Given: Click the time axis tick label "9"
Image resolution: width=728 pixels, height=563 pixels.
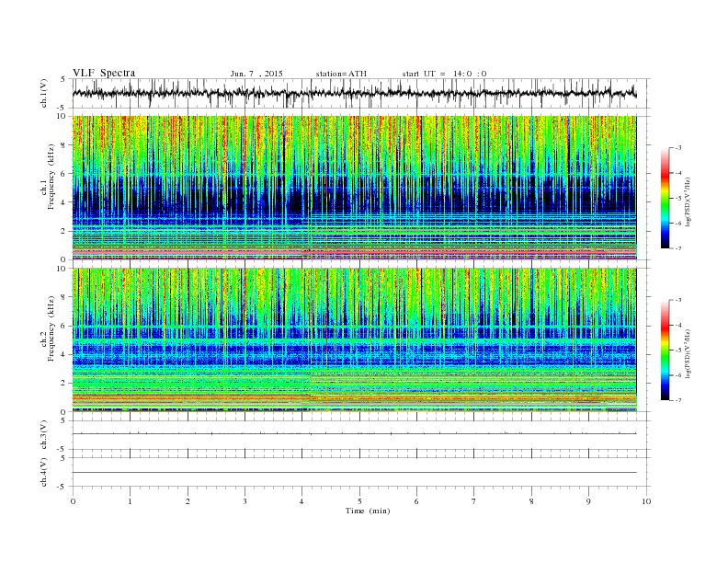Looking at the screenshot, I should (588, 501).
